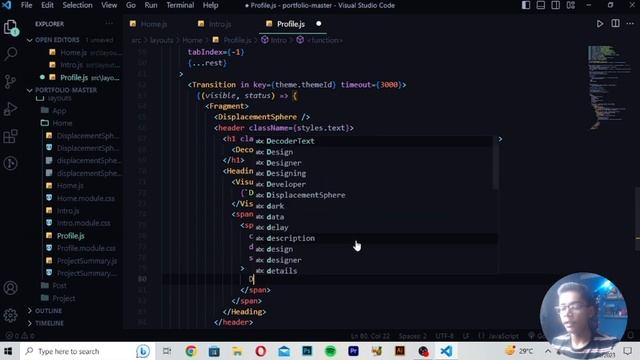This screenshot has height=360, width=640.
Task: Open the Selection menu
Action: (77, 5)
